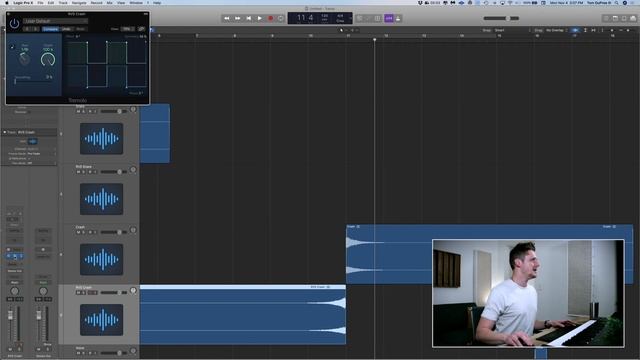Mute the RVS Crash channel strip
Screen dimensions: 640x360
coord(11,349)
